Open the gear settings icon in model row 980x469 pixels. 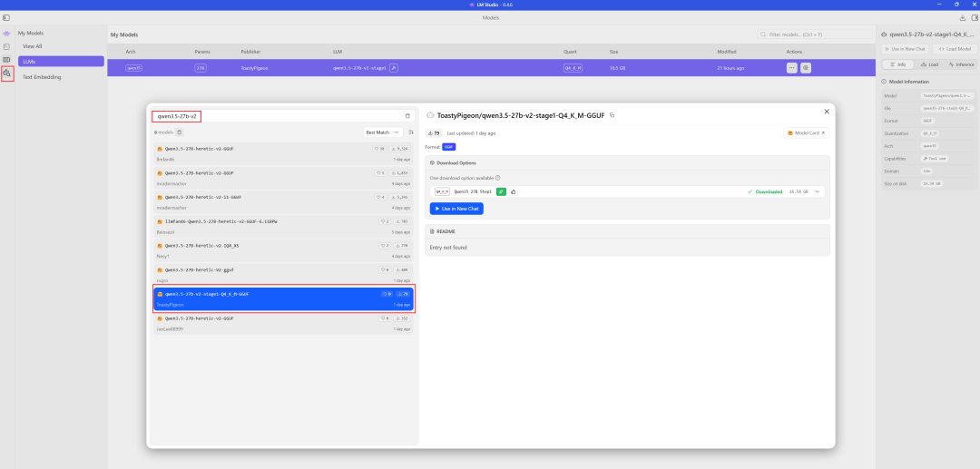pyautogui.click(x=806, y=68)
